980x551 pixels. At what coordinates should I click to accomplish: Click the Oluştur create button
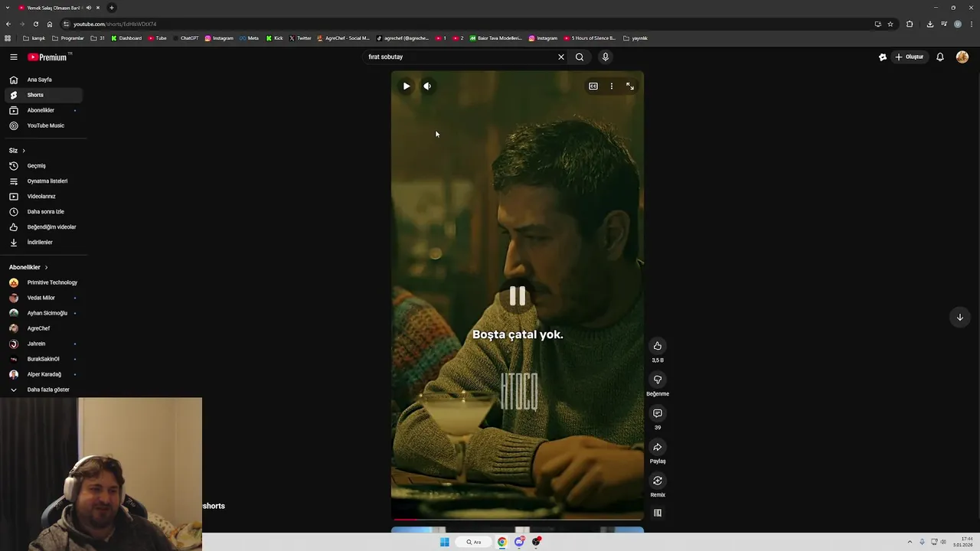[x=909, y=57]
